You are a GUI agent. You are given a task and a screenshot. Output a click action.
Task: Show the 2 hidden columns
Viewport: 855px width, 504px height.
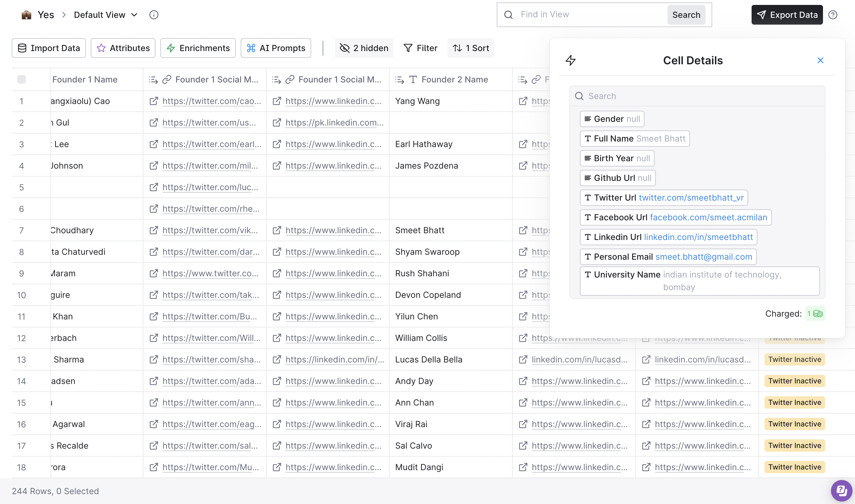[364, 48]
